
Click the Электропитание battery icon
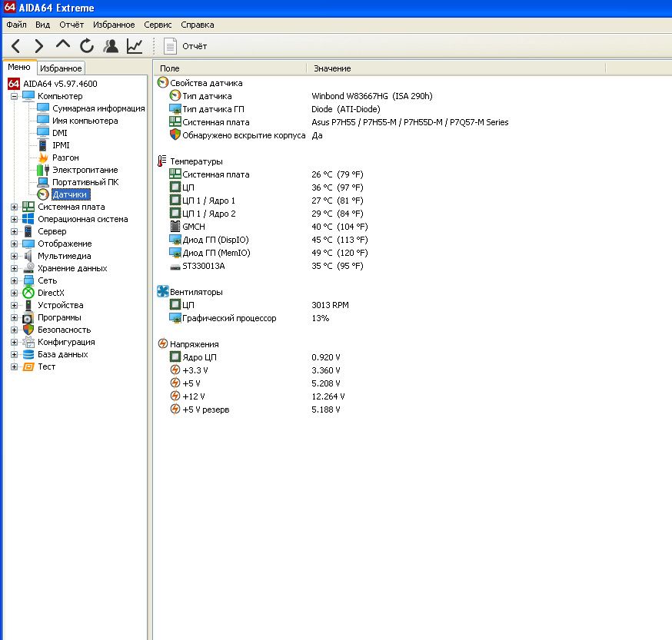(x=43, y=170)
